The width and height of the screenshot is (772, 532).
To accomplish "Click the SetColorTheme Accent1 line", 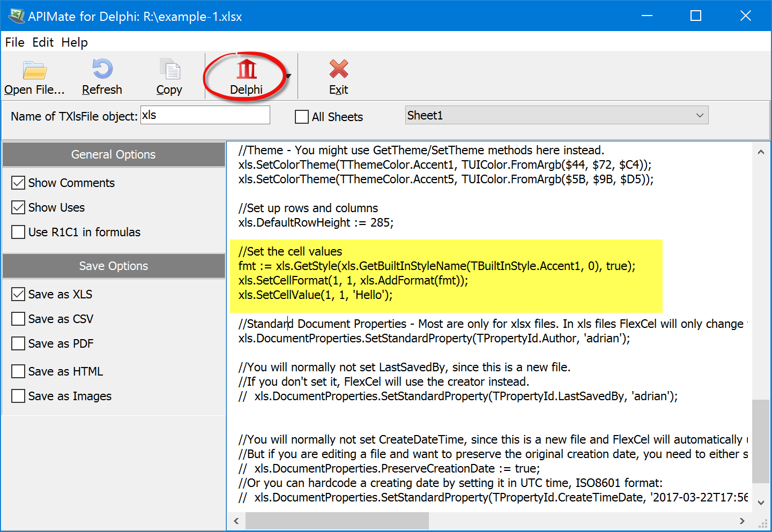I will (x=445, y=164).
